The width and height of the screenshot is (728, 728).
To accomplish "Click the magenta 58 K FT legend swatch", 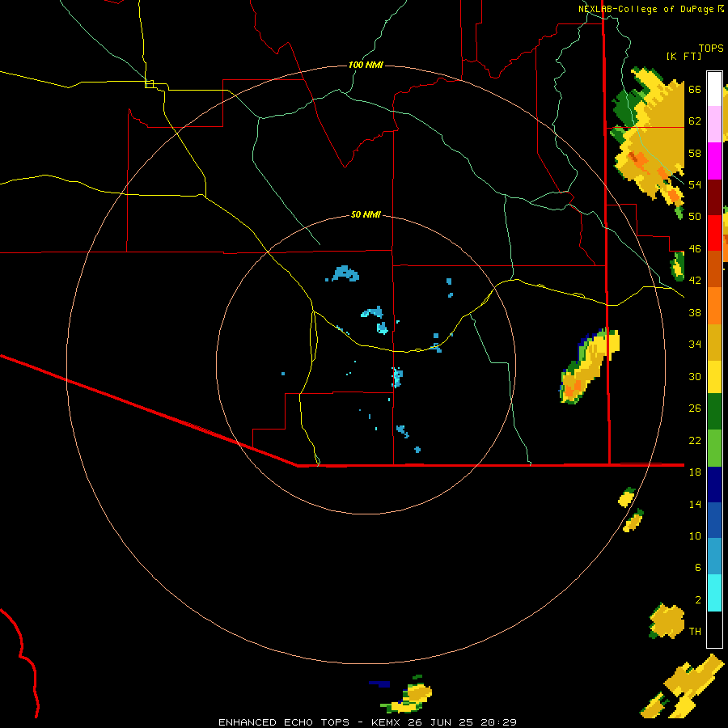I will [714, 161].
